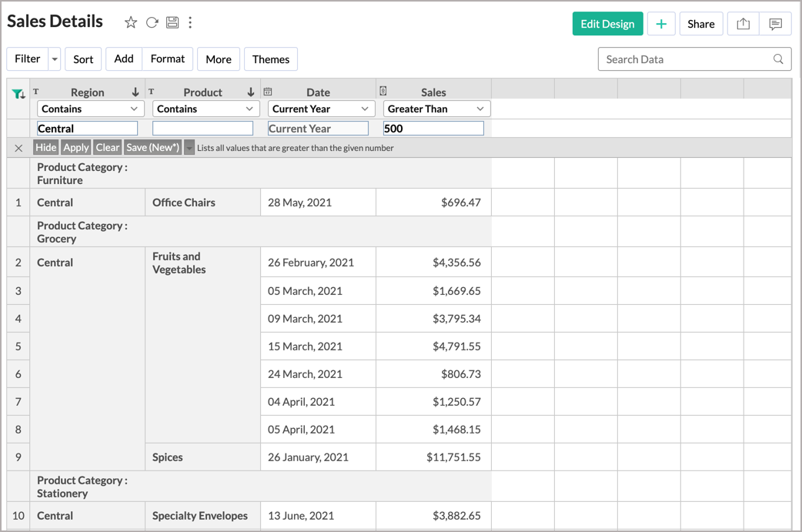Viewport: 802px width, 532px height.
Task: Click Hide in the filter bar
Action: click(45, 147)
